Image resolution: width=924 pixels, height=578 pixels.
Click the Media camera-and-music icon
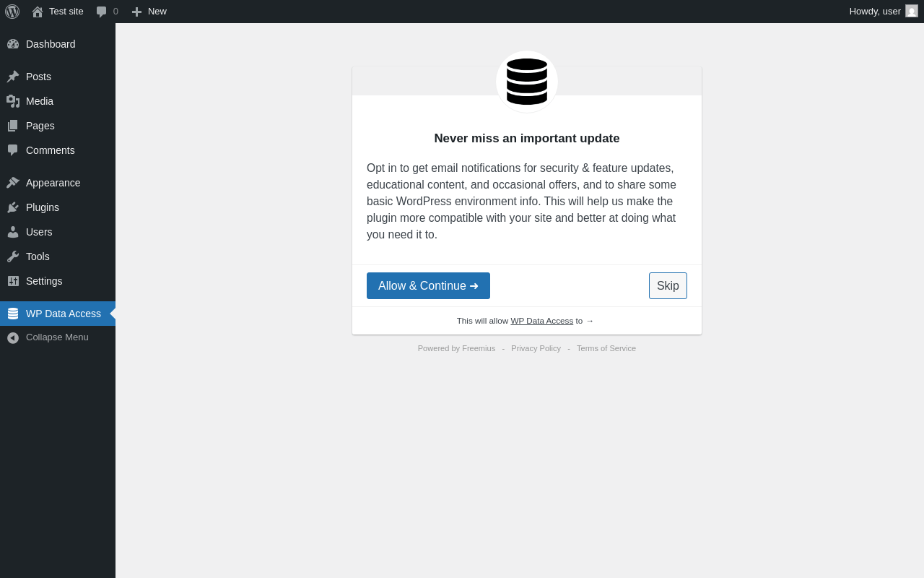tap(13, 101)
